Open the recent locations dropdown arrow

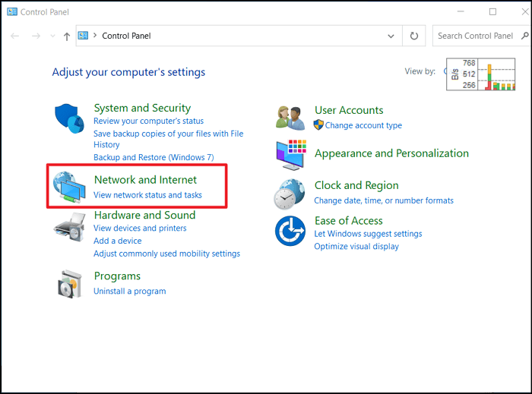tap(52, 36)
